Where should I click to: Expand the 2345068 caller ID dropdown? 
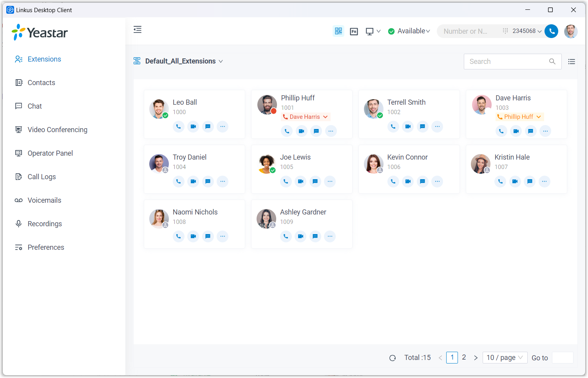[x=527, y=31]
